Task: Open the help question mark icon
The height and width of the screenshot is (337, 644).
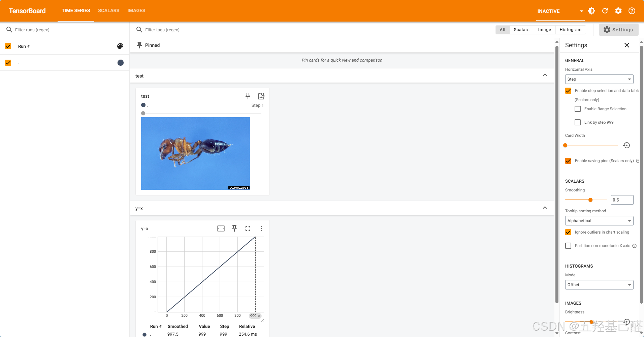Action: coord(632,11)
